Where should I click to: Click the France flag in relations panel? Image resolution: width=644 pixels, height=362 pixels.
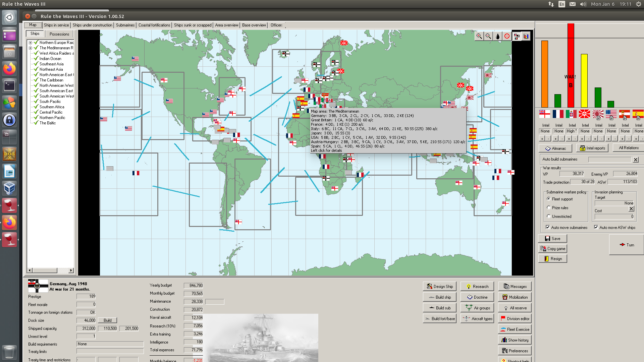click(558, 114)
